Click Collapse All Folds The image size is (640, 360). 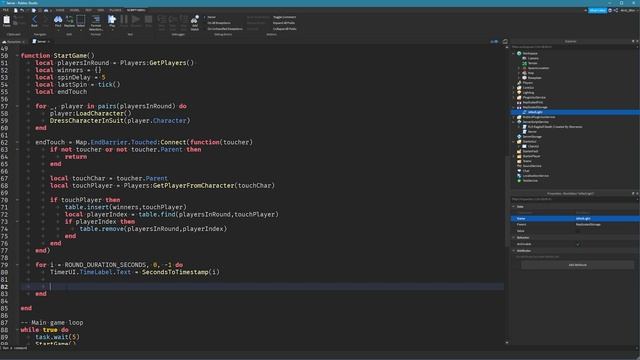(x=284, y=29)
